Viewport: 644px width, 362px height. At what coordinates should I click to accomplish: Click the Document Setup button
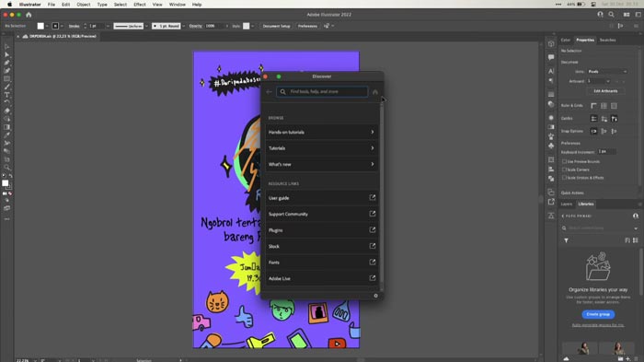pos(276,26)
